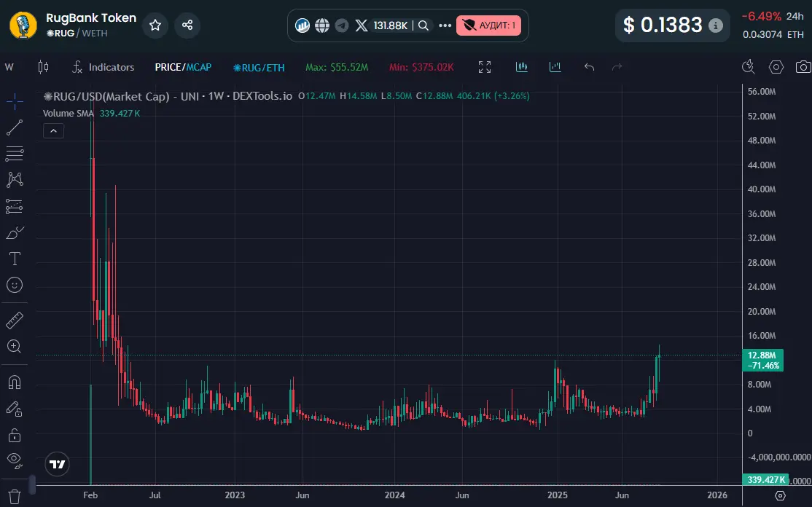Click the 0.0₅3074 ETH price value
The height and width of the screenshot is (507, 812).
tap(773, 35)
